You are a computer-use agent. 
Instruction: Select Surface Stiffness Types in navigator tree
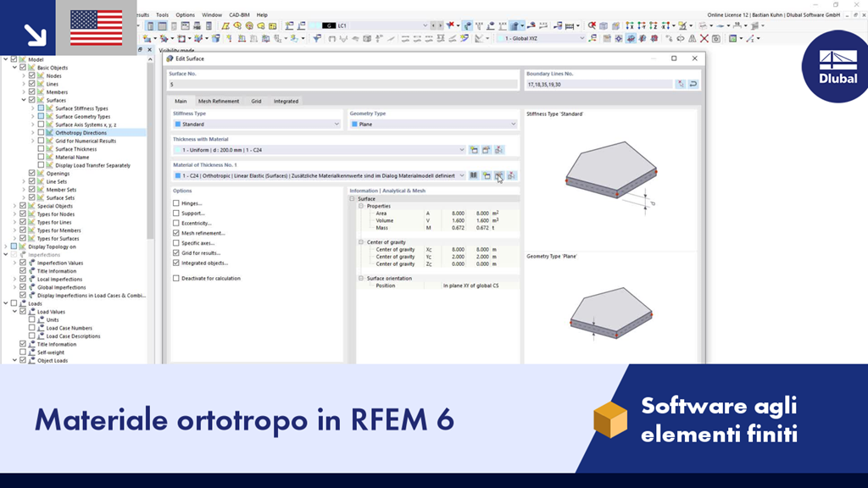coord(81,108)
